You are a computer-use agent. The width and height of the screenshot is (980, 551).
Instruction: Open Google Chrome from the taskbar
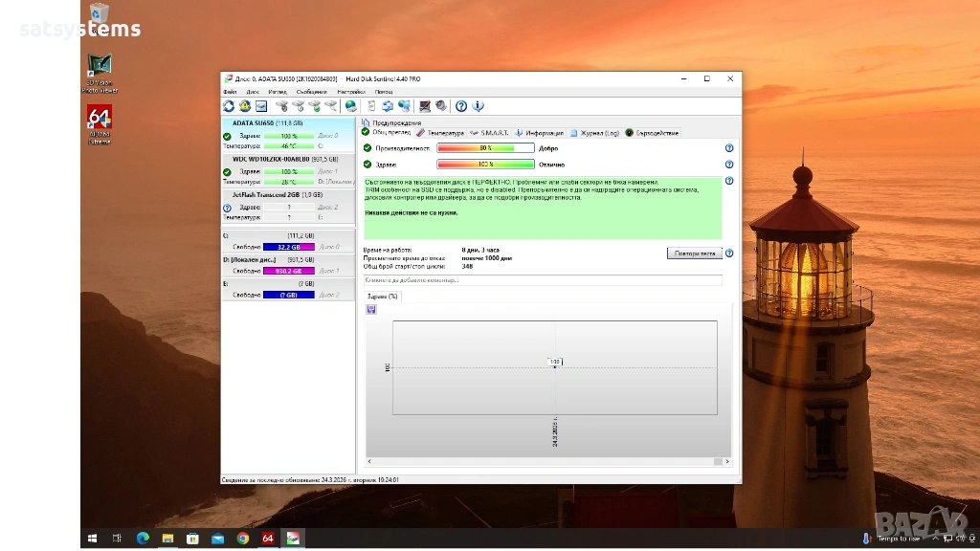(243, 539)
